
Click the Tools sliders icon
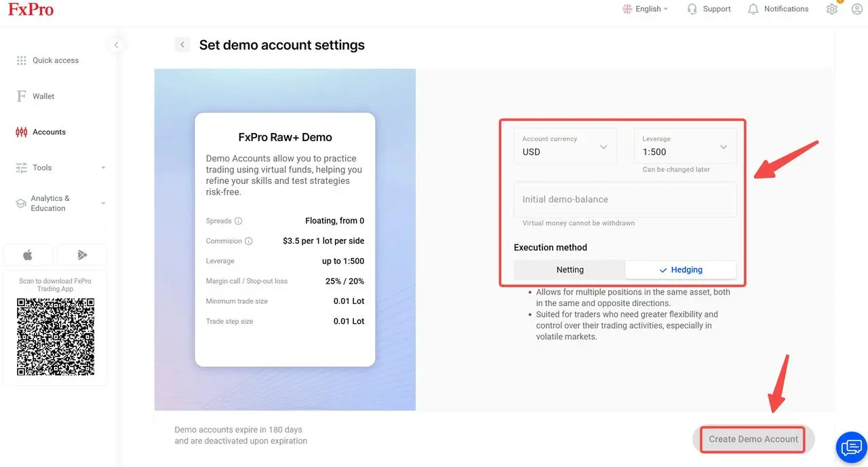(22, 168)
